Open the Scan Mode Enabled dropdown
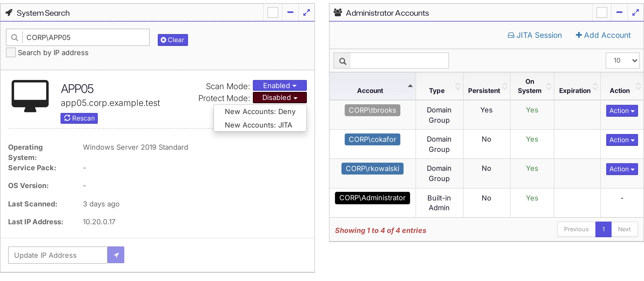 click(280, 85)
